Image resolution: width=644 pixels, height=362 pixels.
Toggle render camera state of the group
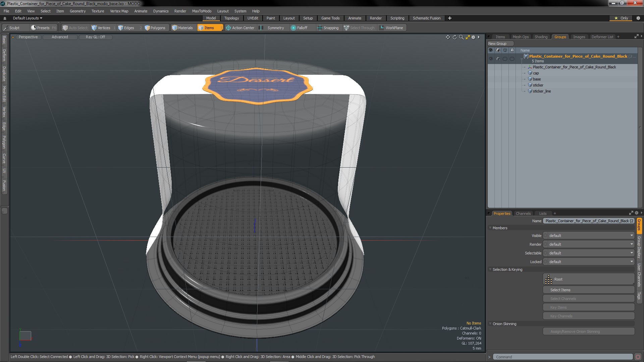coord(498,59)
